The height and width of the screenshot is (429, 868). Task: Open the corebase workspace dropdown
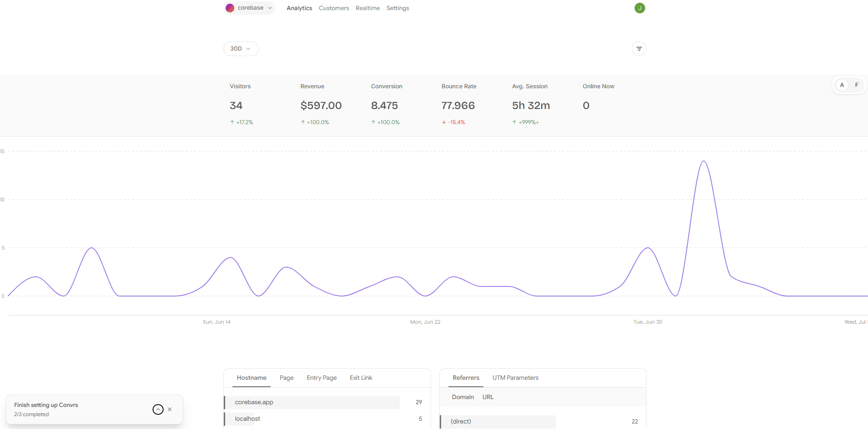pyautogui.click(x=249, y=8)
